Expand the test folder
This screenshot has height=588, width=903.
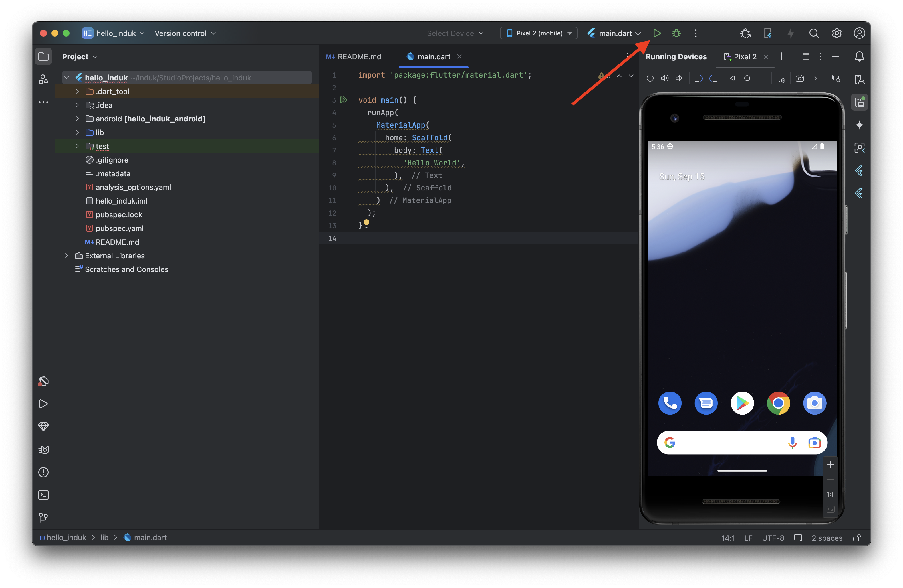tap(77, 146)
